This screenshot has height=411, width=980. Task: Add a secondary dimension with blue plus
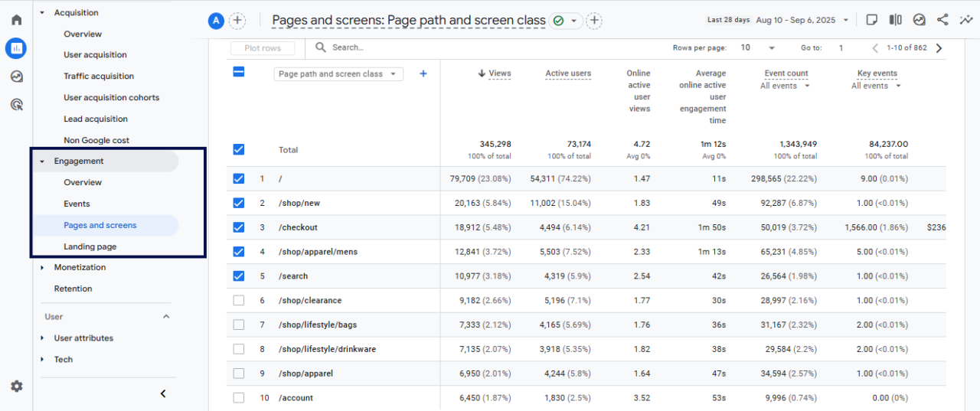[x=423, y=73]
